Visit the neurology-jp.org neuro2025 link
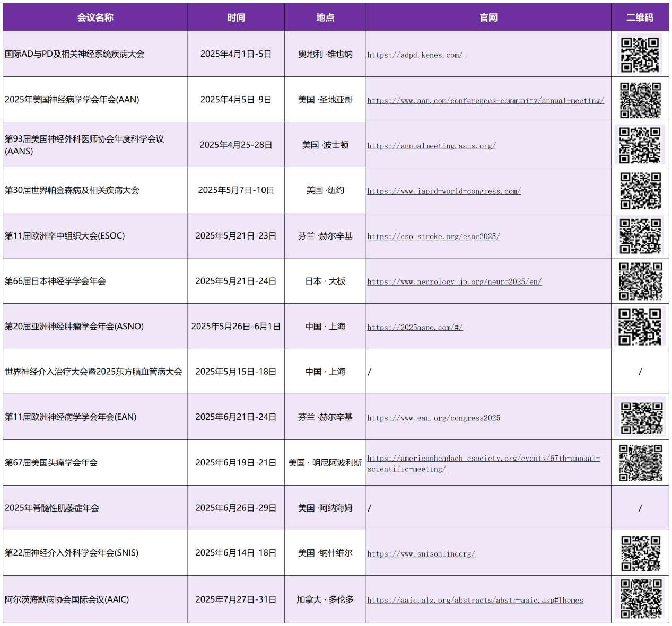This screenshot has width=672, height=626. 454,281
